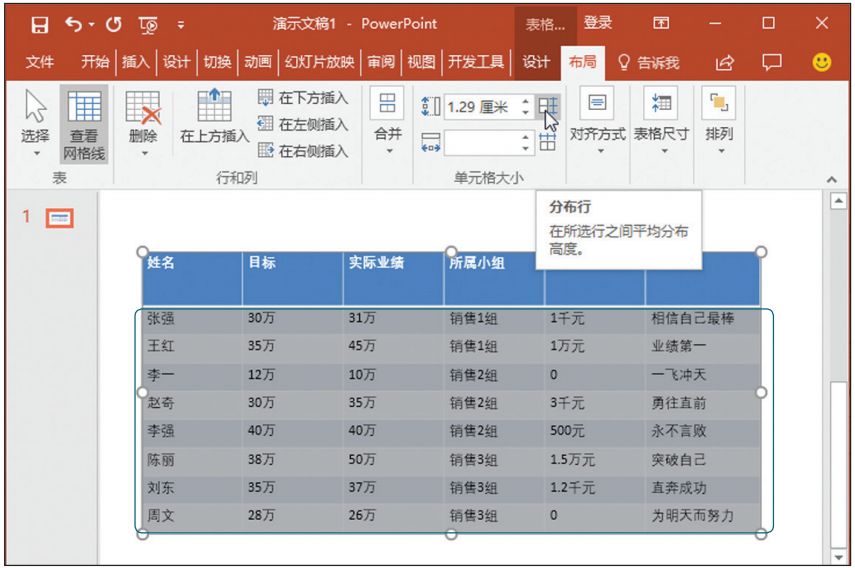
Task: Switch to the 插入 tab
Action: (136, 62)
